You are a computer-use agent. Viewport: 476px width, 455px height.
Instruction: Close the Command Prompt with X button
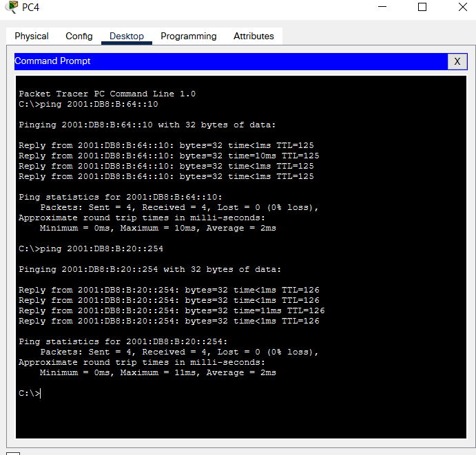coord(457,61)
